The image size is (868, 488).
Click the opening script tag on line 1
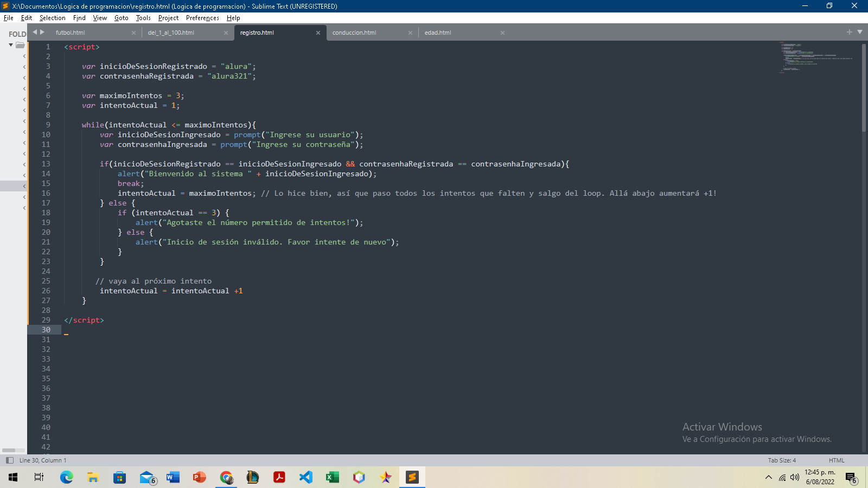point(82,47)
